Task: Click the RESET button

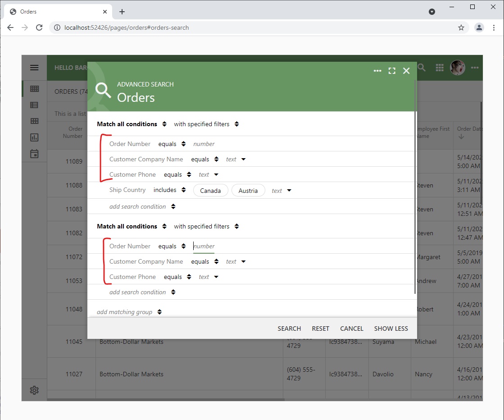Action: click(x=320, y=329)
